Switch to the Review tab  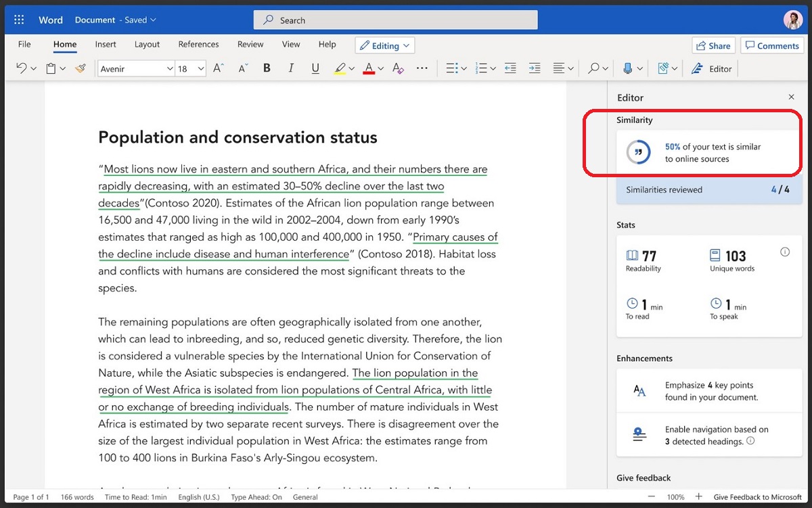point(250,44)
